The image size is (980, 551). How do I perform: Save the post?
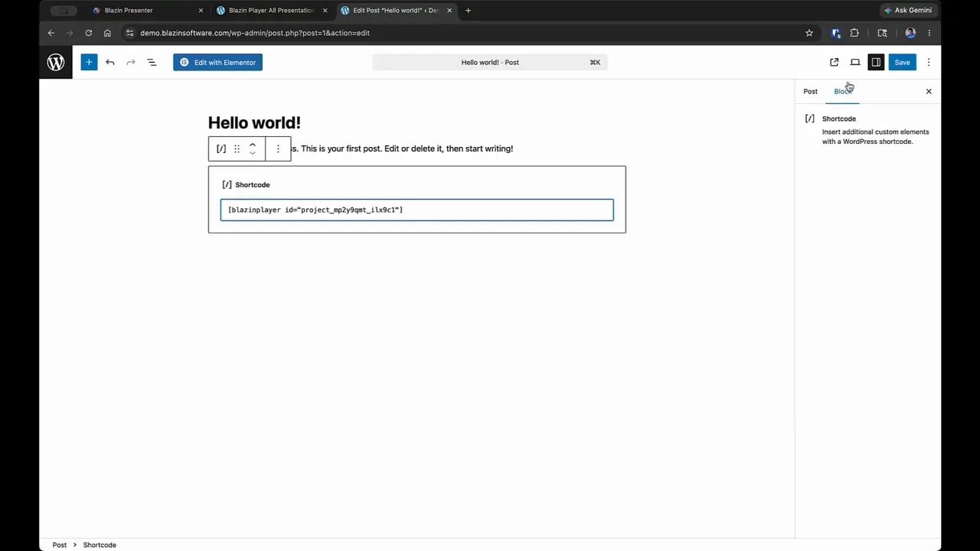click(902, 62)
